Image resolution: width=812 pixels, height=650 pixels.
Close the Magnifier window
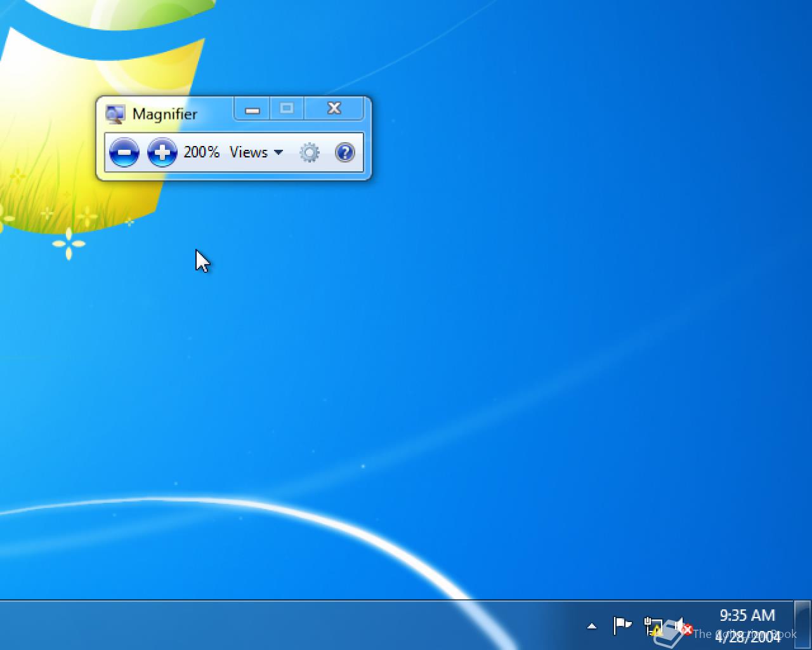tap(334, 109)
